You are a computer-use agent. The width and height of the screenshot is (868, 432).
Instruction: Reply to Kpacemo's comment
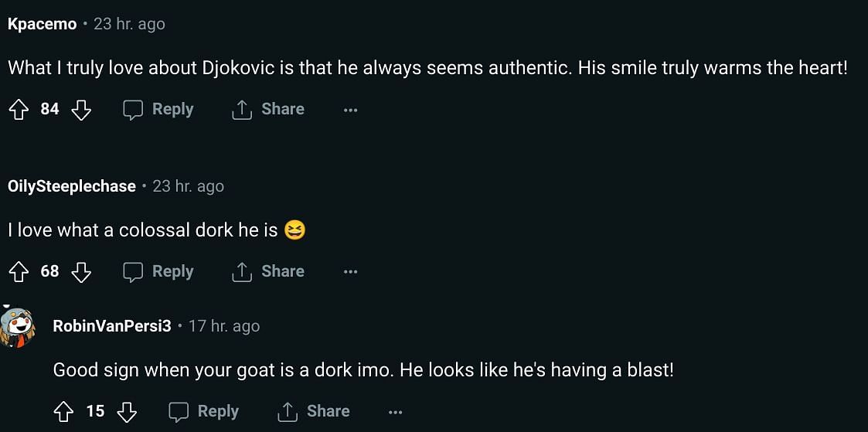tap(158, 110)
